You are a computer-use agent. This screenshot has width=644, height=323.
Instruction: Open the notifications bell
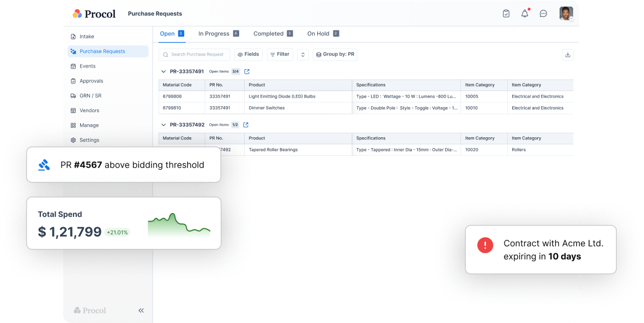point(525,14)
